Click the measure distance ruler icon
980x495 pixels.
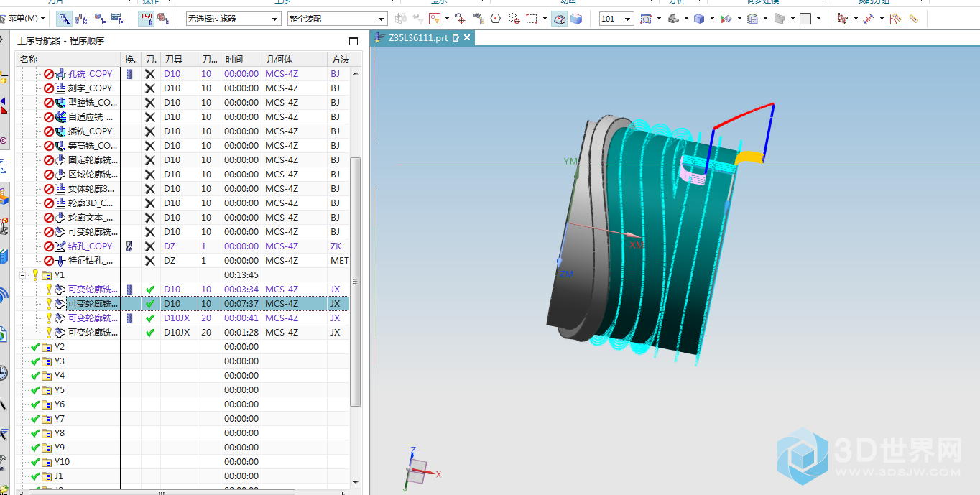[913, 19]
